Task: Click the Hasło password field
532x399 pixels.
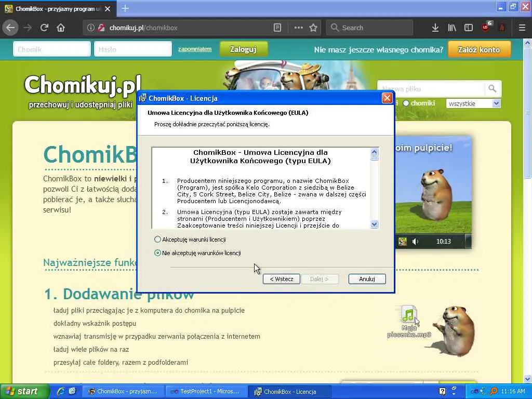Action: tap(132, 49)
